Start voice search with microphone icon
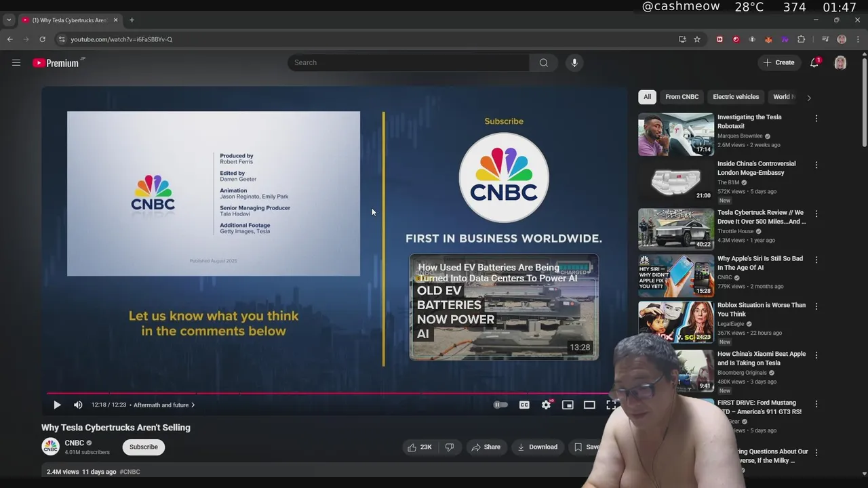The width and height of the screenshot is (868, 488). point(574,62)
